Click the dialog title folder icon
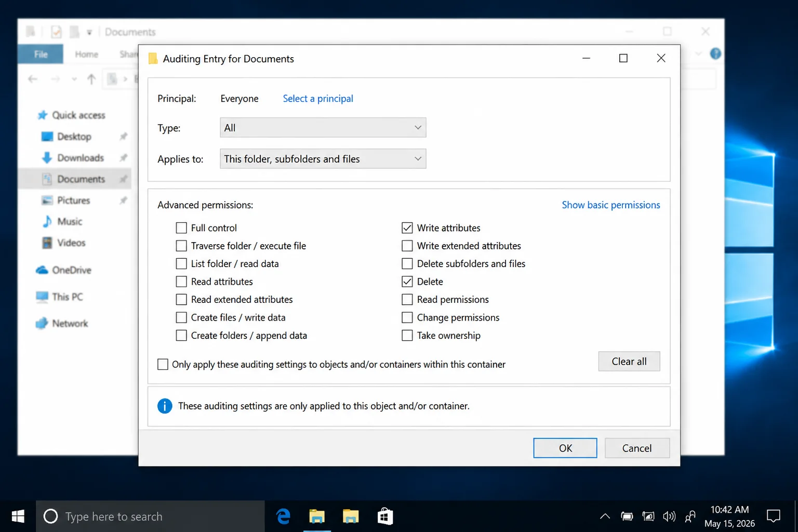 153,59
